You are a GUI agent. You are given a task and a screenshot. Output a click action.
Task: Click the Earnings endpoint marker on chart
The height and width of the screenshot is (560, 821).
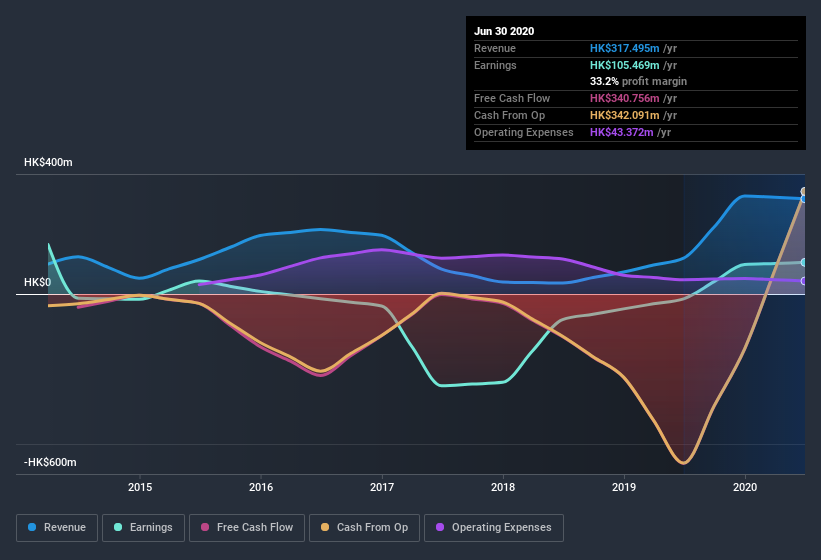coord(804,262)
